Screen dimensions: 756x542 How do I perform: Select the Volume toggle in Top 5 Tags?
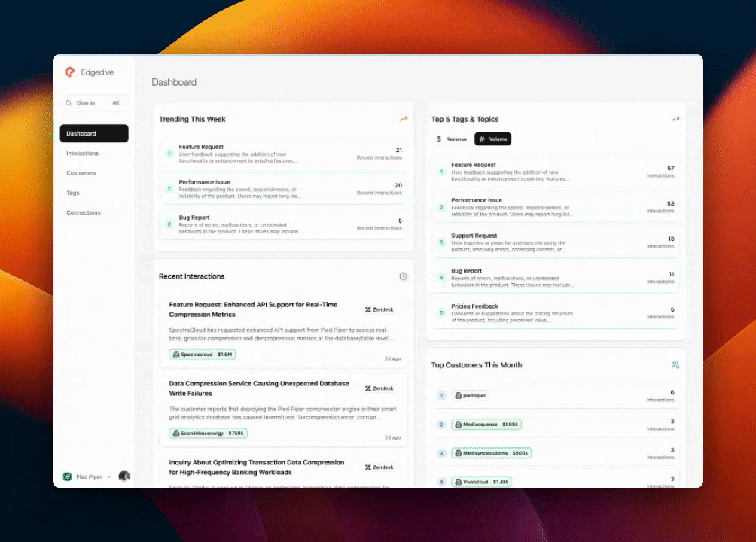tap(493, 139)
